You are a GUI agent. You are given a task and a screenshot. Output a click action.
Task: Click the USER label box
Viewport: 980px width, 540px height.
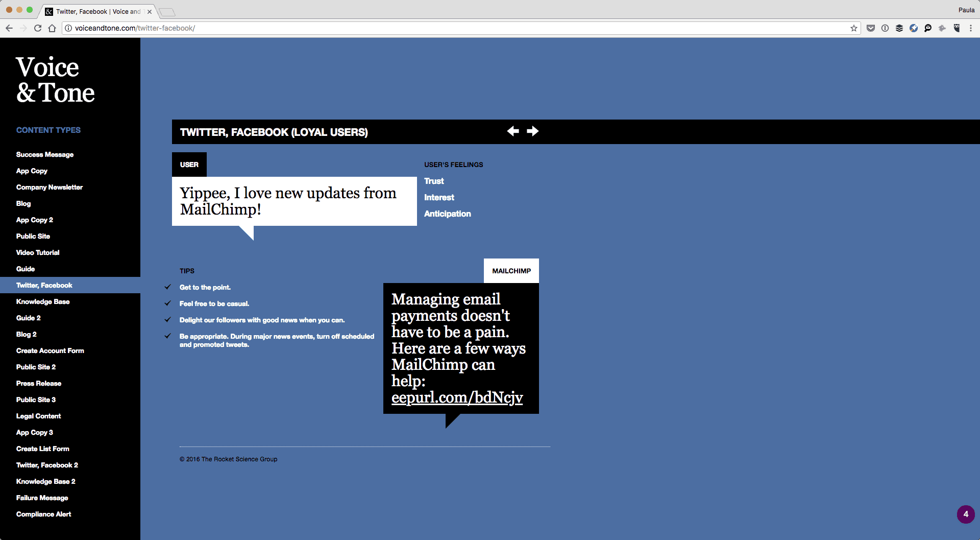click(189, 165)
